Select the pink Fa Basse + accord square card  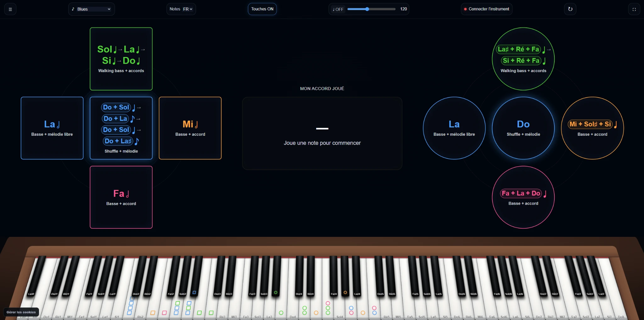pyautogui.click(x=121, y=197)
